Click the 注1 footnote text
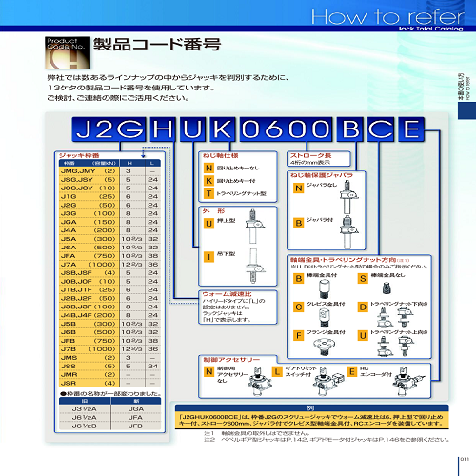This screenshot has height=476, width=476. tap(257, 433)
